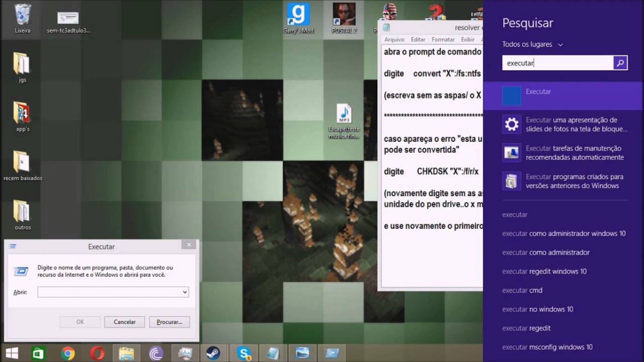Choose executar como administrador suggestion

click(546, 252)
